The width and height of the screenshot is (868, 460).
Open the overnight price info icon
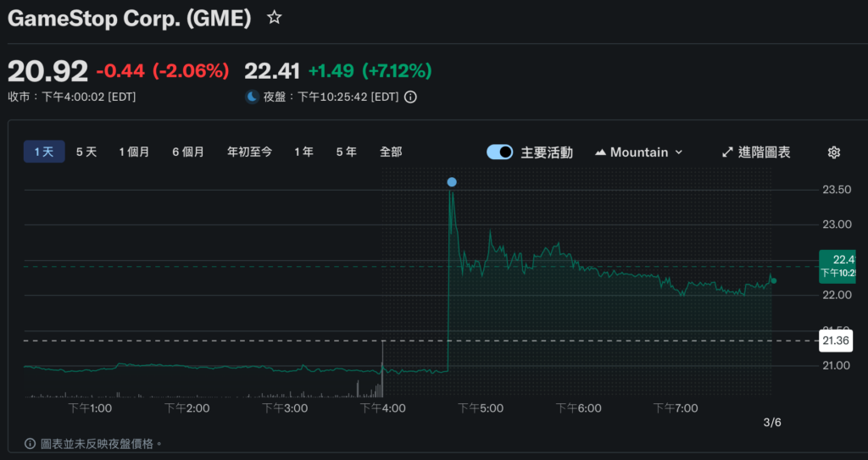coord(410,97)
